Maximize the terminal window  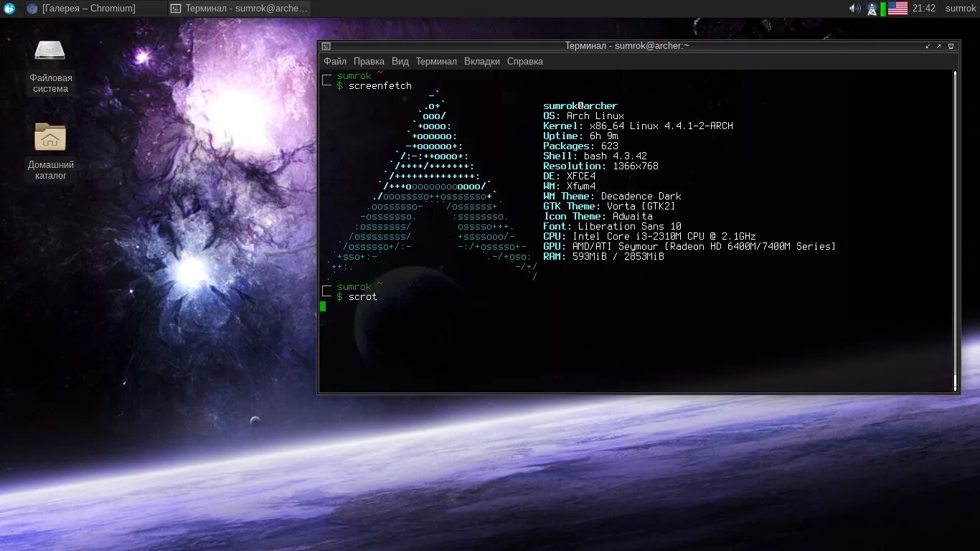[x=938, y=46]
